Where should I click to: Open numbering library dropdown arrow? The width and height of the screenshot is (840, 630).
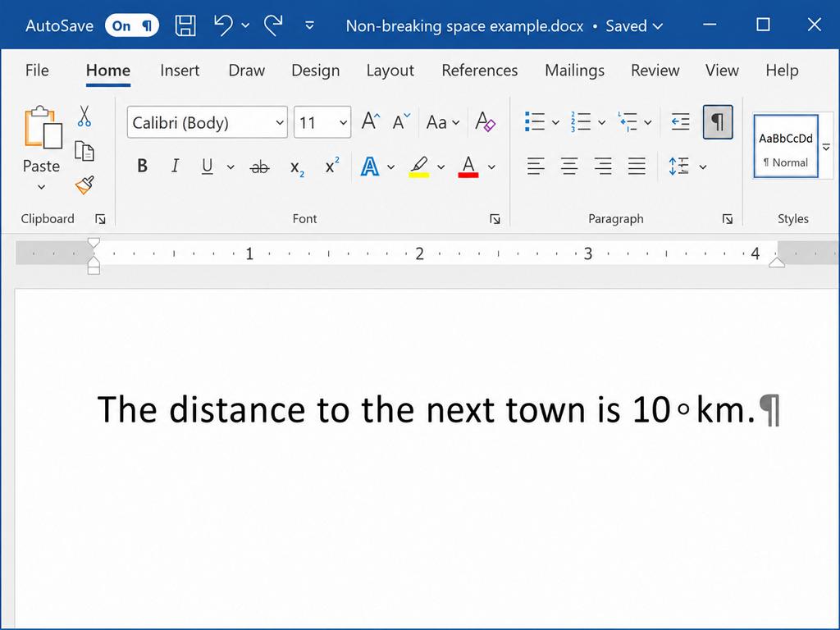tap(601, 123)
